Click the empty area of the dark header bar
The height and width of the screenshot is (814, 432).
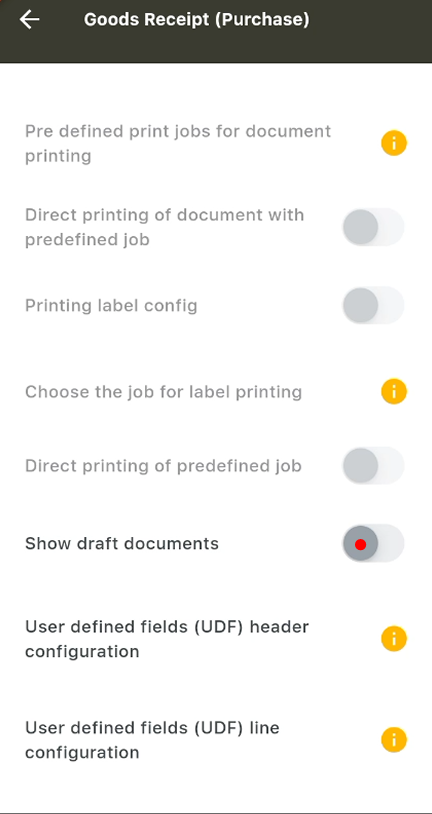tap(371, 31)
